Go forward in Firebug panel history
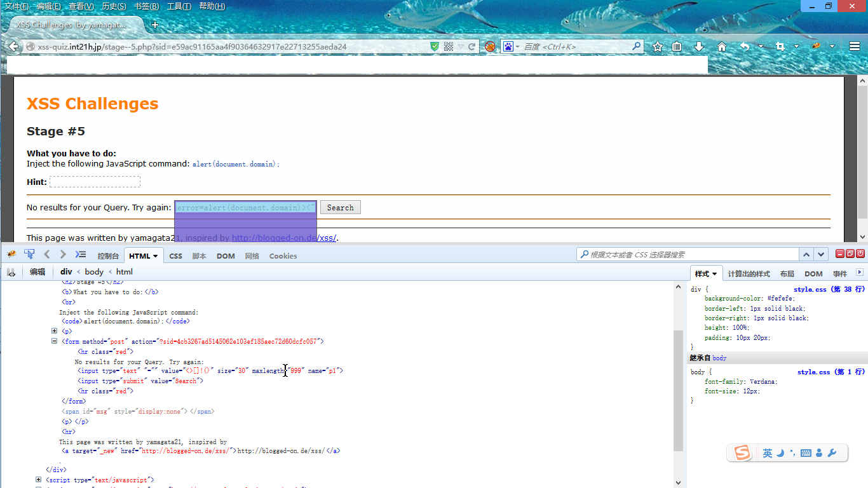This screenshot has width=868, height=488. (x=62, y=255)
